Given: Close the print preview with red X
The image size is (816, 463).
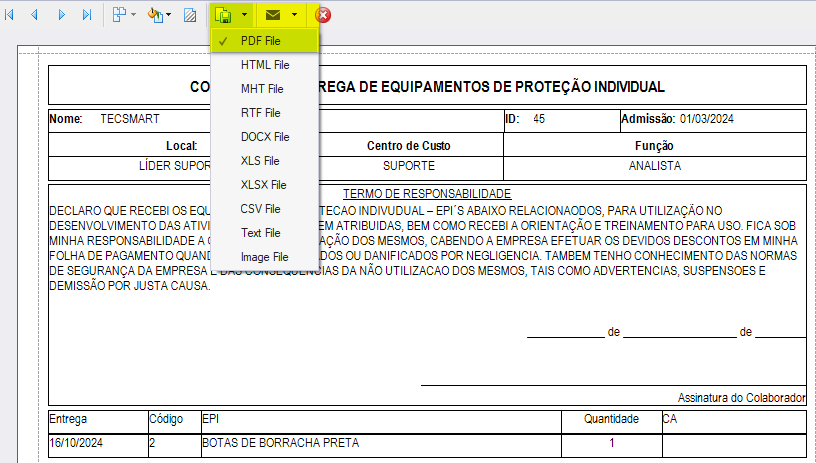Looking at the screenshot, I should pos(323,15).
